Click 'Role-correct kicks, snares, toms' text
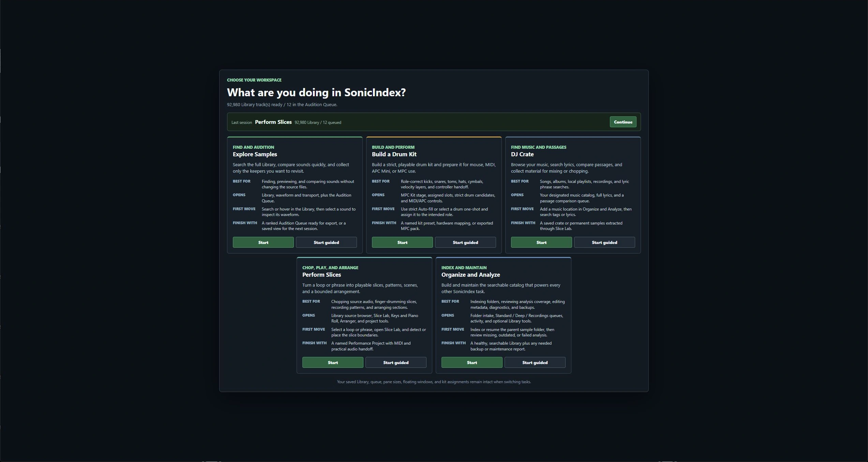 (x=442, y=184)
